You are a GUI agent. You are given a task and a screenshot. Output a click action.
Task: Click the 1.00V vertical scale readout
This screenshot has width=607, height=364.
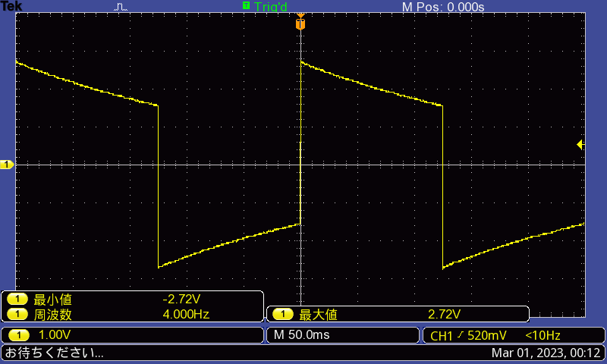pyautogui.click(x=55, y=335)
